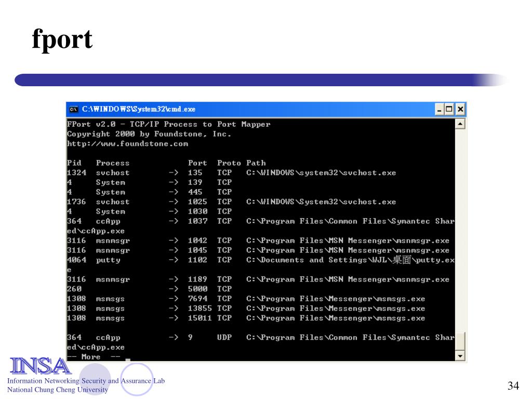
Task: Click the '-- More --' prompt
Action: tap(94, 357)
